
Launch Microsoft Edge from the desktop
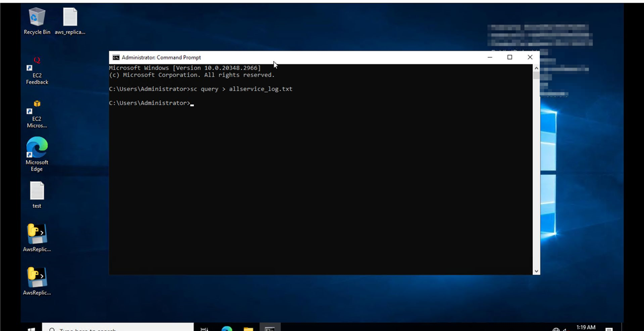pyautogui.click(x=37, y=148)
